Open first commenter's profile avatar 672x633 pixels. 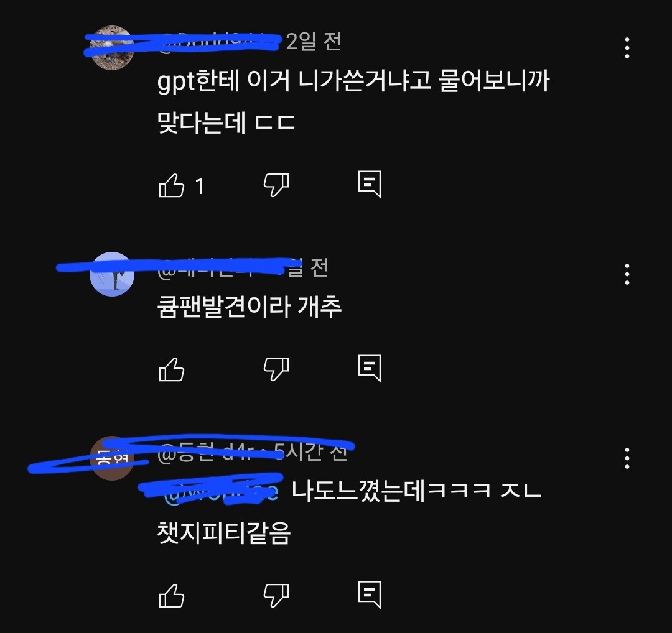112,47
